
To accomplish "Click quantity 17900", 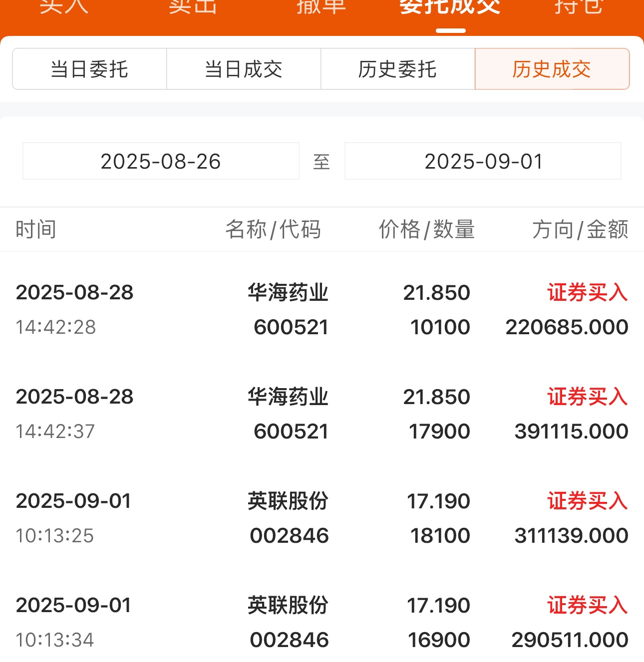I will click(439, 432).
